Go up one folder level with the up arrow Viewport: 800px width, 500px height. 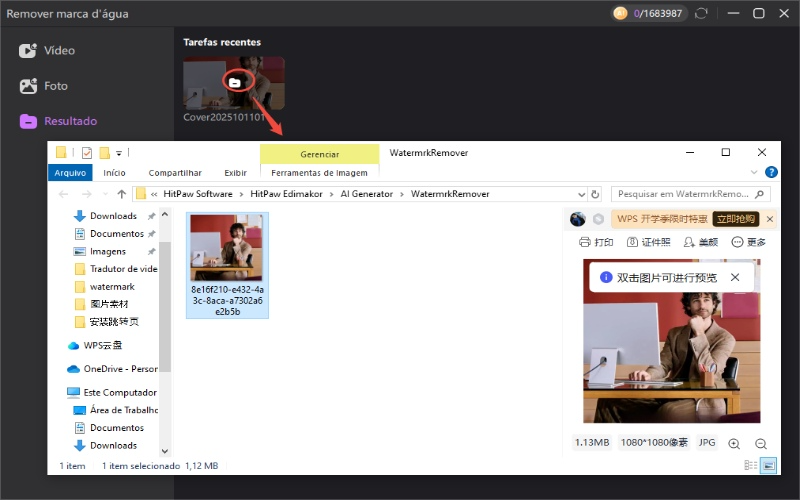click(121, 194)
